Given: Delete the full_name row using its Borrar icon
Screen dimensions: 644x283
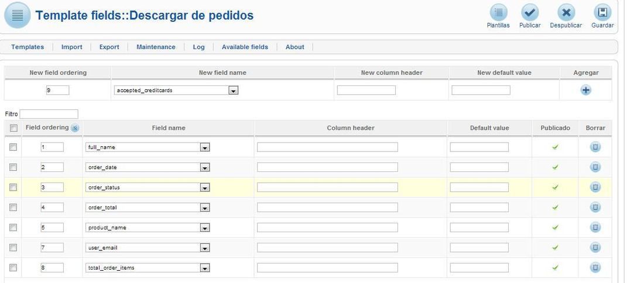Looking at the screenshot, I should pyautogui.click(x=595, y=147).
